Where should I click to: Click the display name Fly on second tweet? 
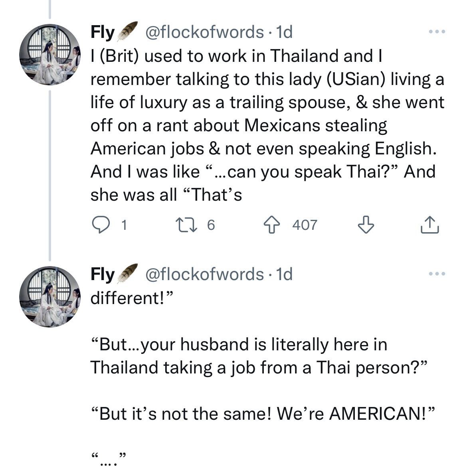click(103, 274)
